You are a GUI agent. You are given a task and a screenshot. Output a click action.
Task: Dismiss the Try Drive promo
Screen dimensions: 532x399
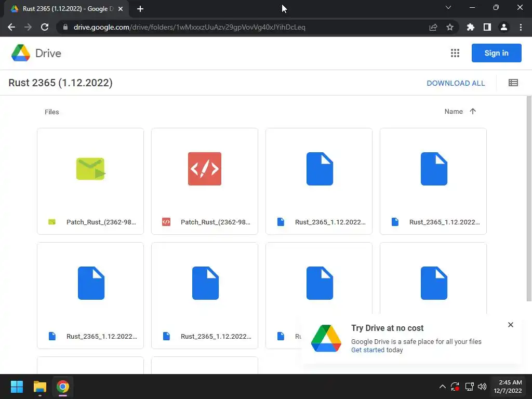[x=511, y=325]
